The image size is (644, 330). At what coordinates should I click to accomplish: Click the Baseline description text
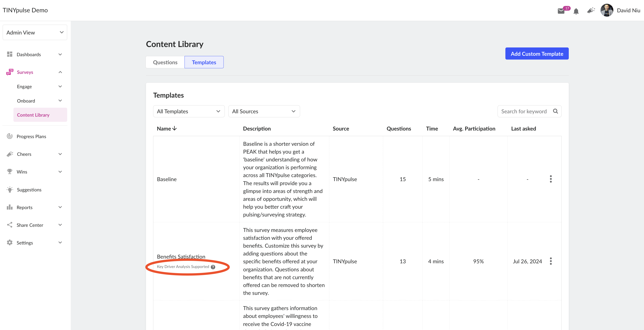coord(283,179)
